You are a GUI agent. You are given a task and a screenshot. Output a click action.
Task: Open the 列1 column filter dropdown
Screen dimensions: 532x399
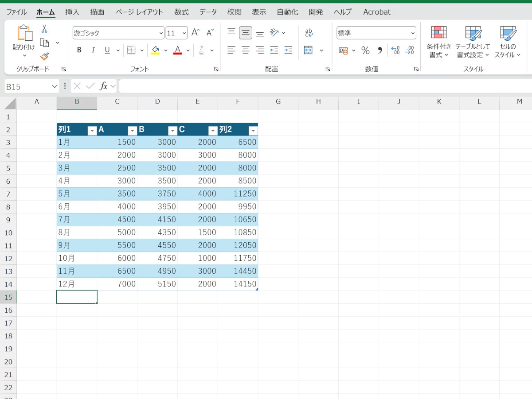[92, 130]
